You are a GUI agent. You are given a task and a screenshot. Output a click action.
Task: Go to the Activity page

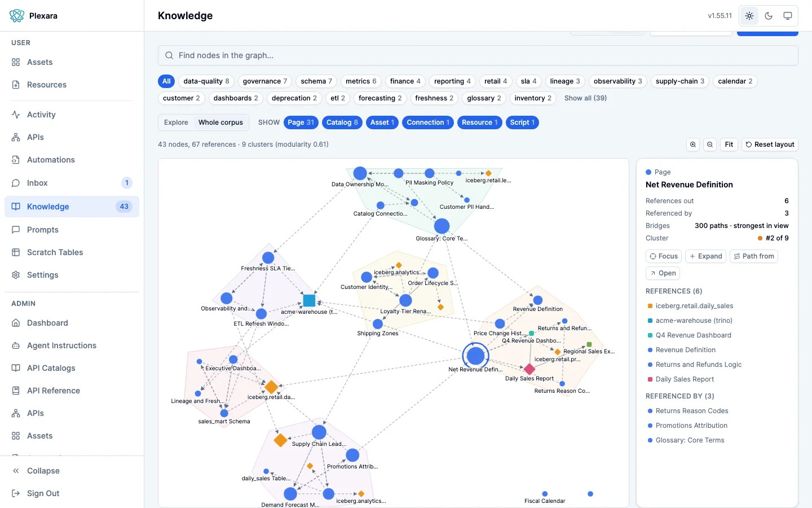[x=72, y=115]
